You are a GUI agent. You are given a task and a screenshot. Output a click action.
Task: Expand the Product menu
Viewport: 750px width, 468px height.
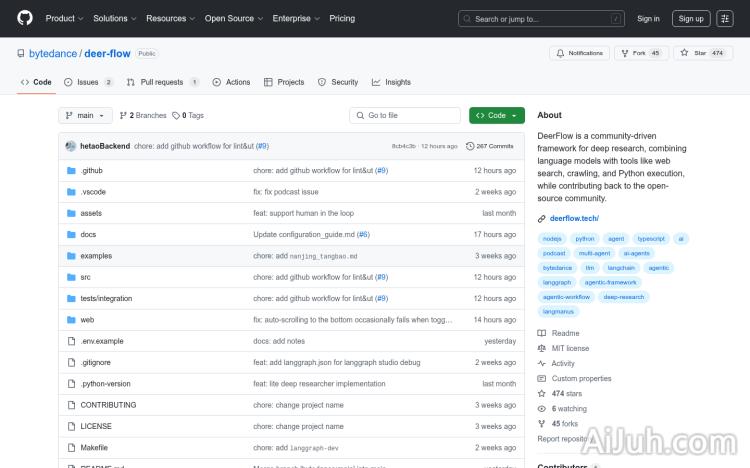pyautogui.click(x=64, y=18)
